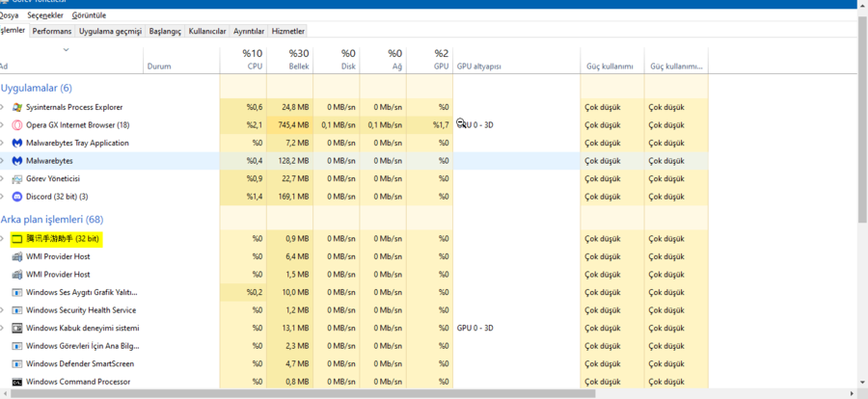Click the Windows Defender SmartScreen icon
868x399 pixels.
[17, 364]
